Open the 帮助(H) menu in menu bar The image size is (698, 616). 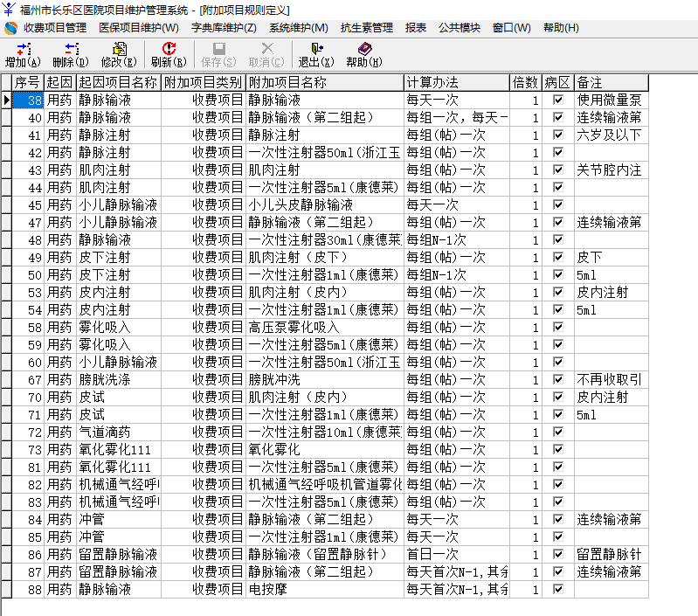click(x=562, y=28)
